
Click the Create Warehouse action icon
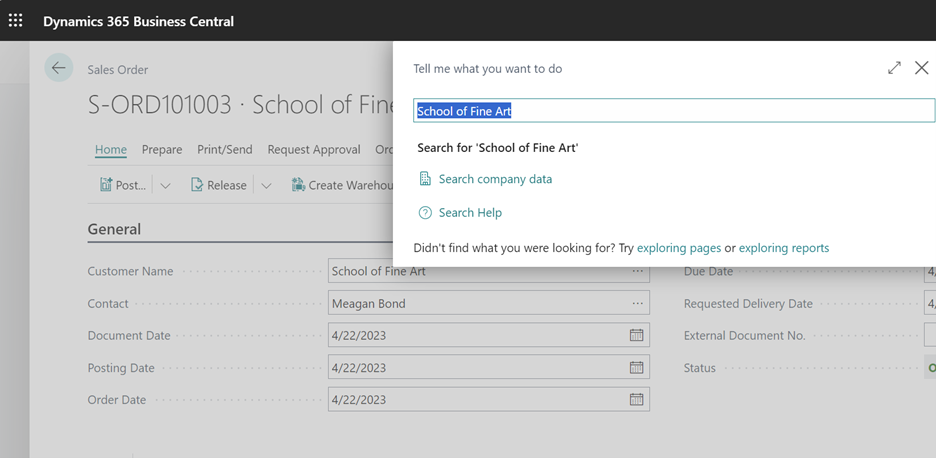[x=298, y=185]
